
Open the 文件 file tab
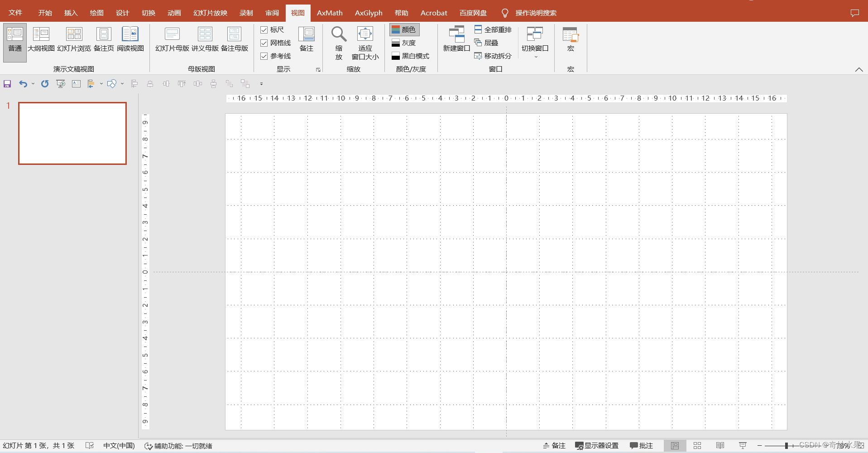tap(15, 13)
